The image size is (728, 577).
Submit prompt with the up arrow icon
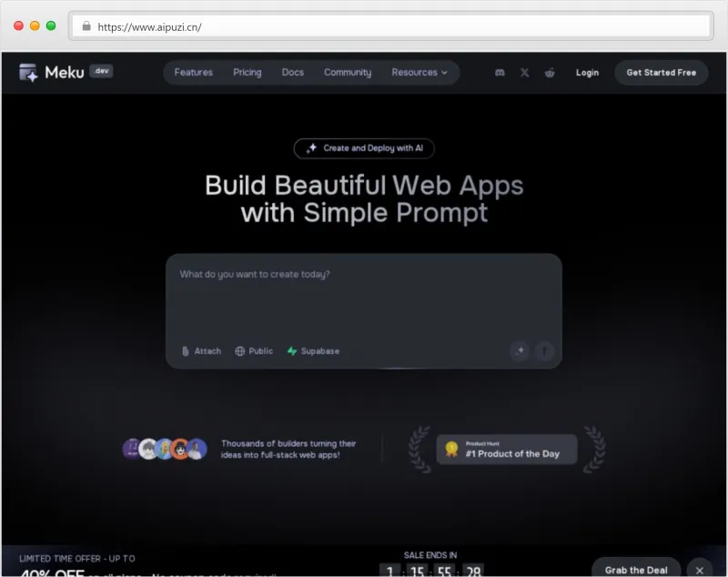point(544,350)
